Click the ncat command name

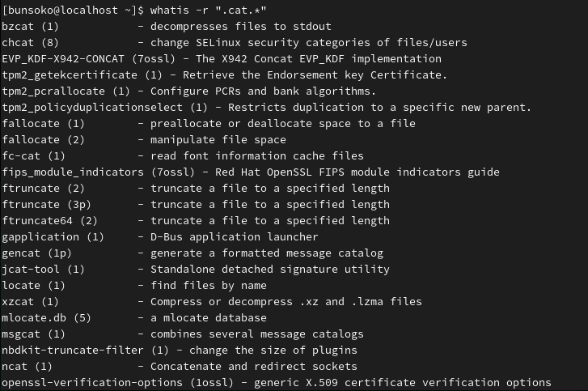point(15,366)
